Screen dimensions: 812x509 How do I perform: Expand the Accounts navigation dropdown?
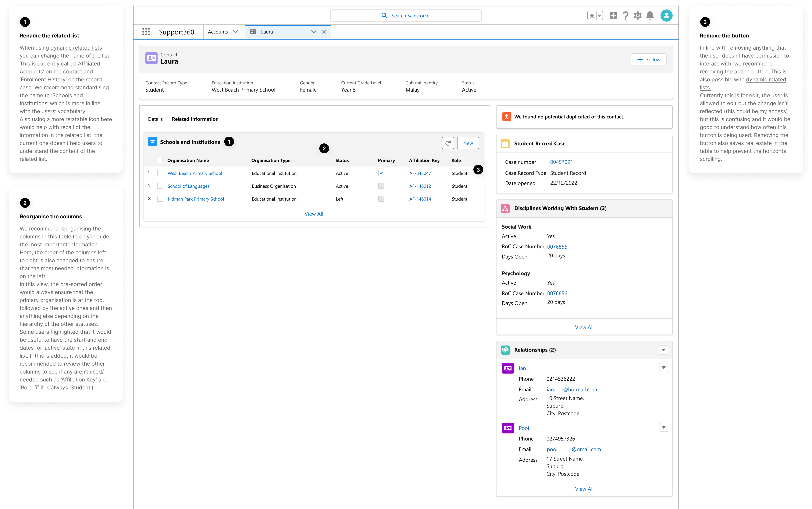pos(235,32)
